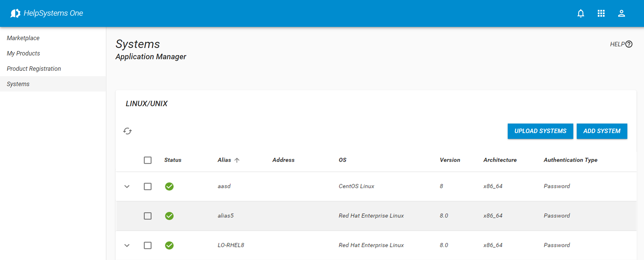Open the user account profile icon
This screenshot has height=260, width=644.
tap(621, 13)
